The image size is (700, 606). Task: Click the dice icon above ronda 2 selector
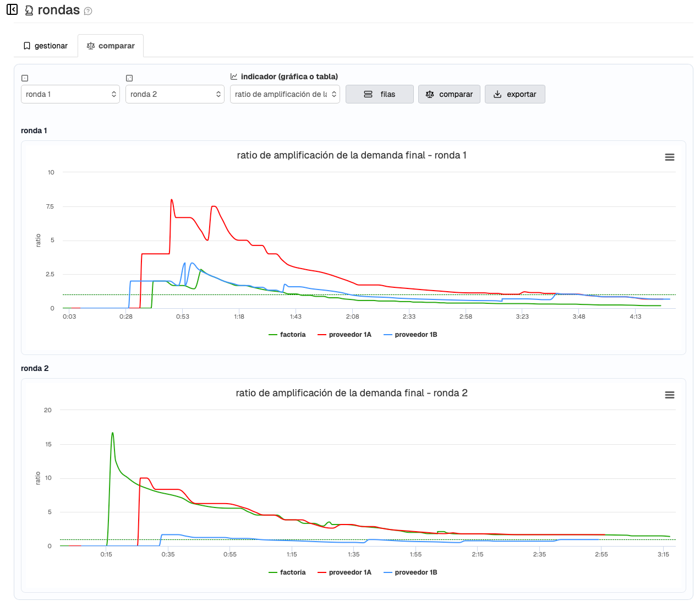point(129,78)
